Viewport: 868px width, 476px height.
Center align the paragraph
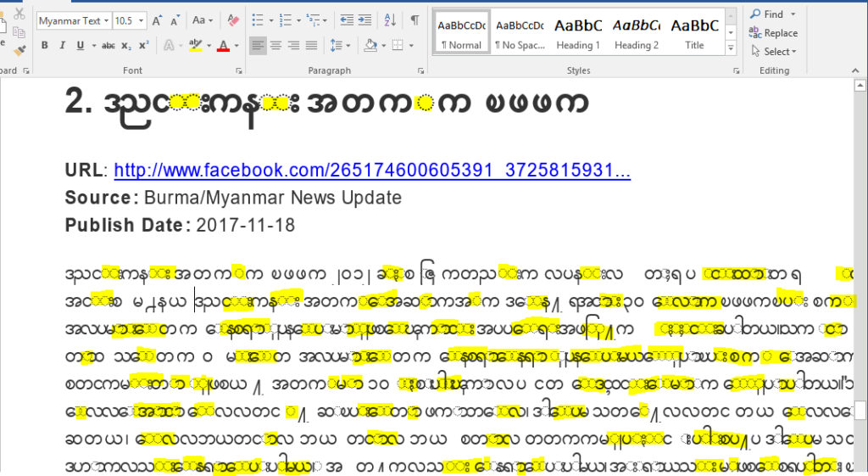[275, 46]
